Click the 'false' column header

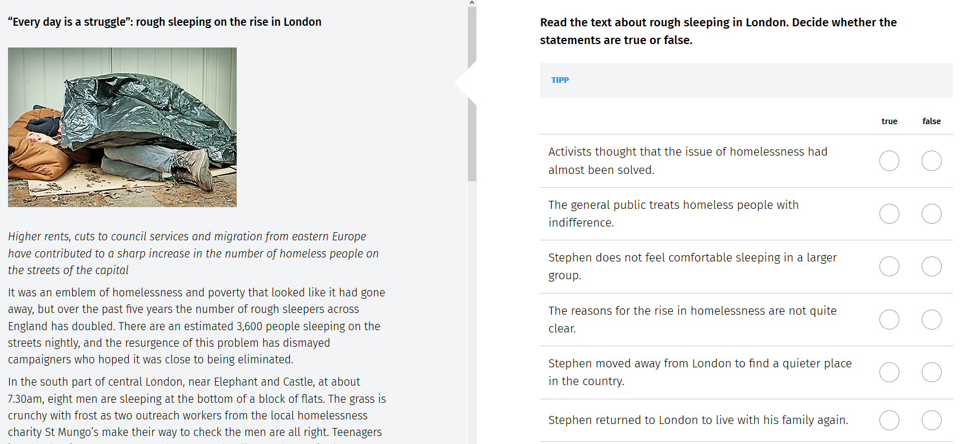click(x=931, y=121)
